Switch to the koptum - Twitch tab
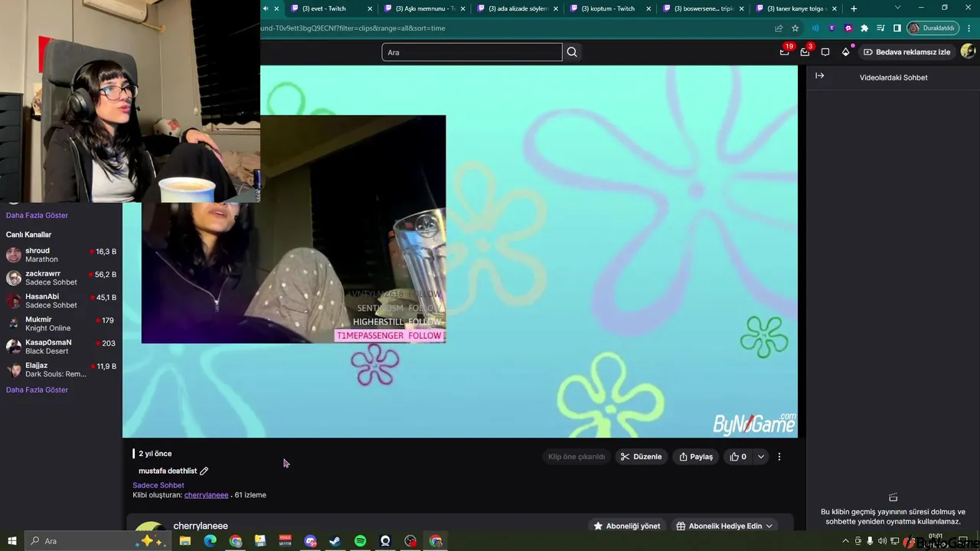This screenshot has height=551, width=980. coord(611,8)
